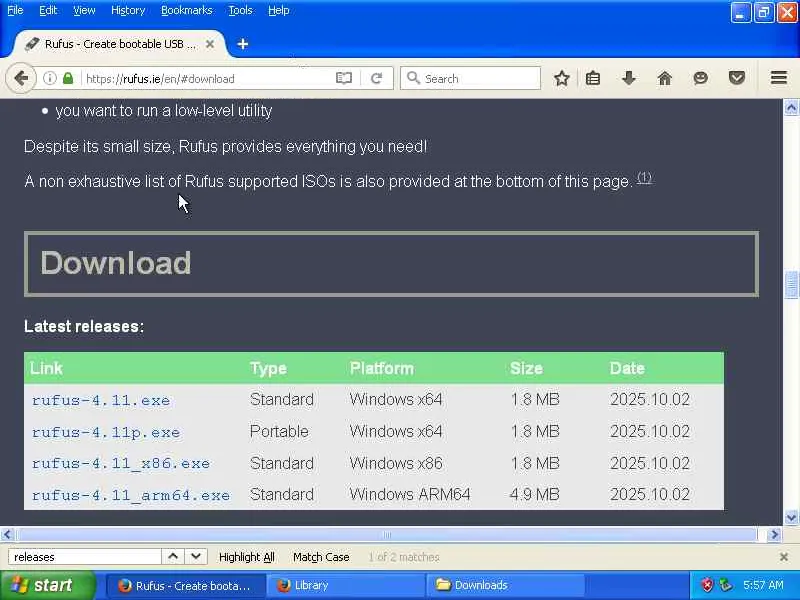This screenshot has width=800, height=600.
Task: Click the vertical scrollbar down arrow
Action: (x=791, y=518)
